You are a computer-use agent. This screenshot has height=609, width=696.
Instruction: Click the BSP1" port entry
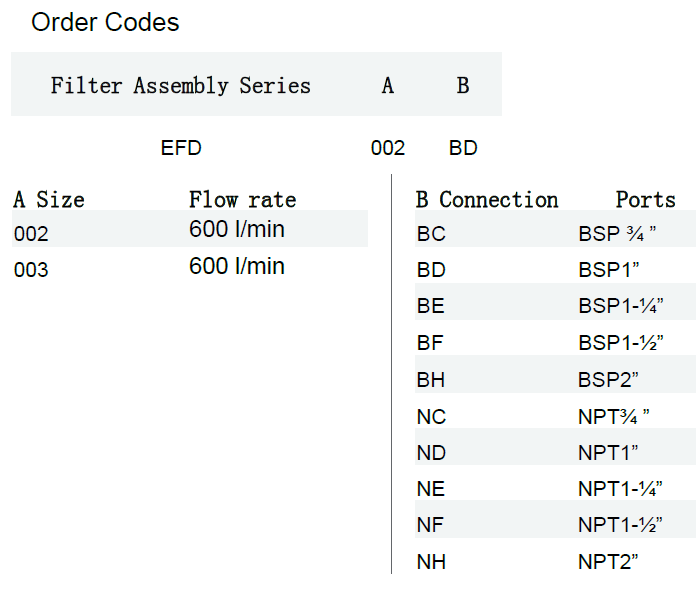[x=609, y=271]
